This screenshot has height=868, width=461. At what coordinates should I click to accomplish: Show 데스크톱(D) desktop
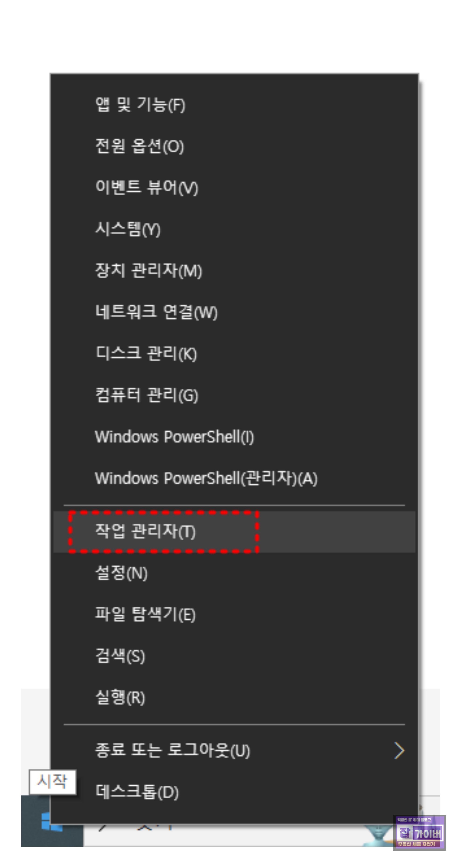[234, 792]
